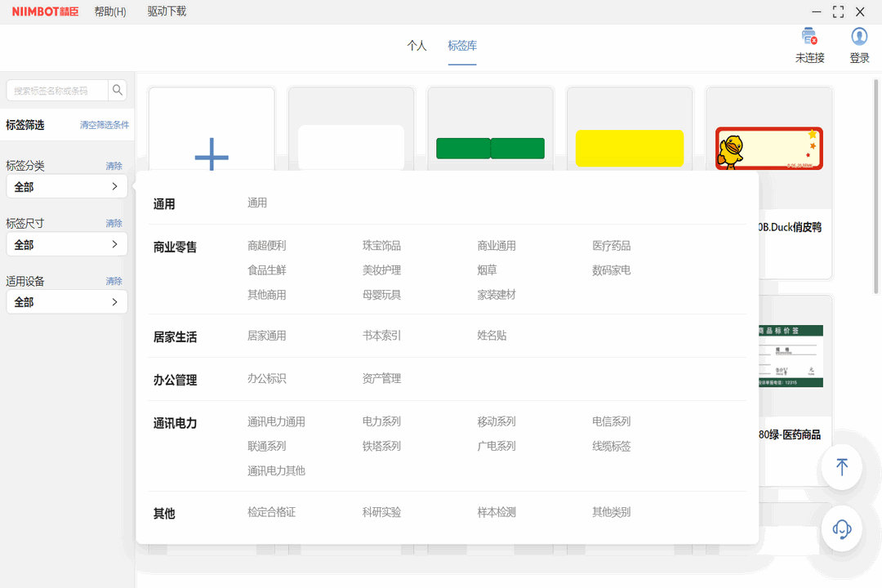Click the label search input field
The width and height of the screenshot is (882, 588).
[x=53, y=90]
